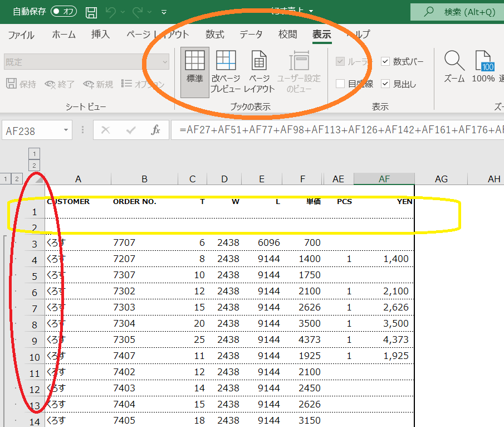
Task: Toggle the AutoSave switch
Action: (x=63, y=12)
